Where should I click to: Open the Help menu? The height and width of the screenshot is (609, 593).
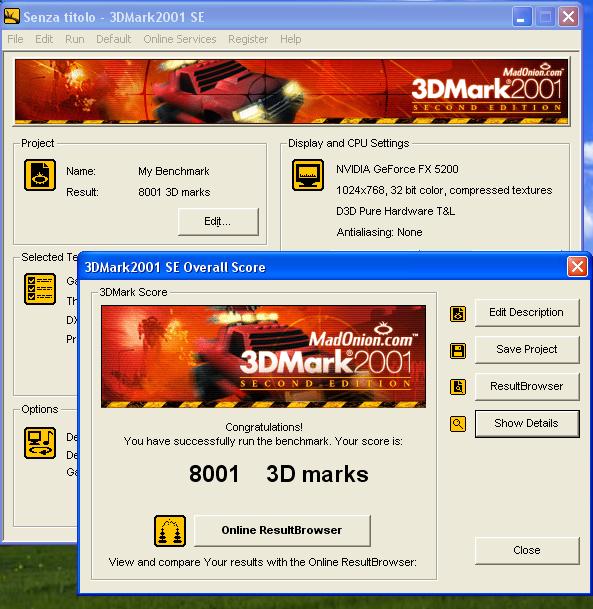click(290, 39)
